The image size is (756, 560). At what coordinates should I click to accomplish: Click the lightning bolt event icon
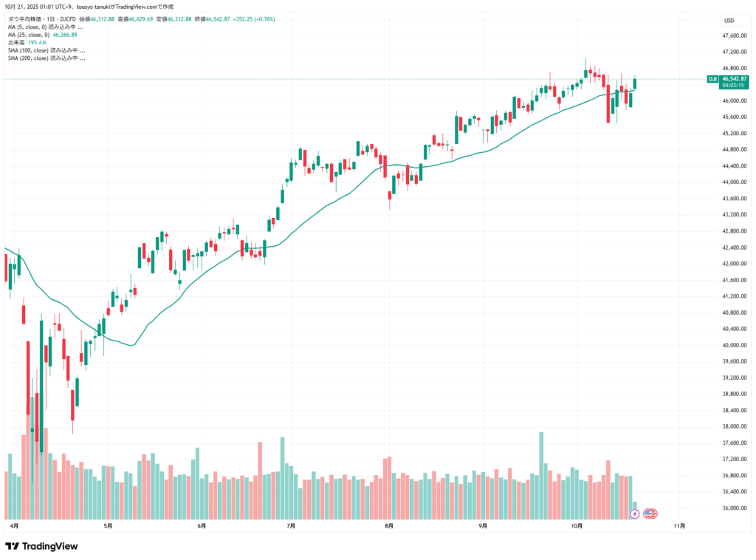(634, 513)
